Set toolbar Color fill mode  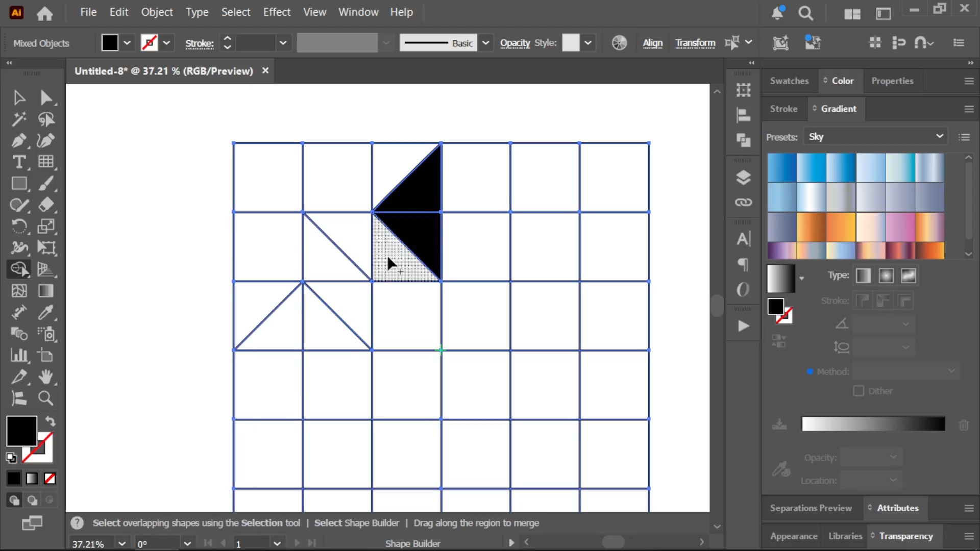[14, 479]
